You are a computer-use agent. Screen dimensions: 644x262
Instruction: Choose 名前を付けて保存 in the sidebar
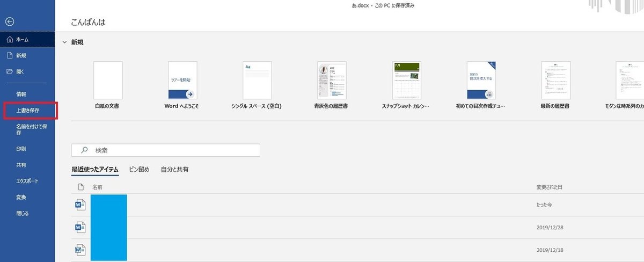click(27, 129)
